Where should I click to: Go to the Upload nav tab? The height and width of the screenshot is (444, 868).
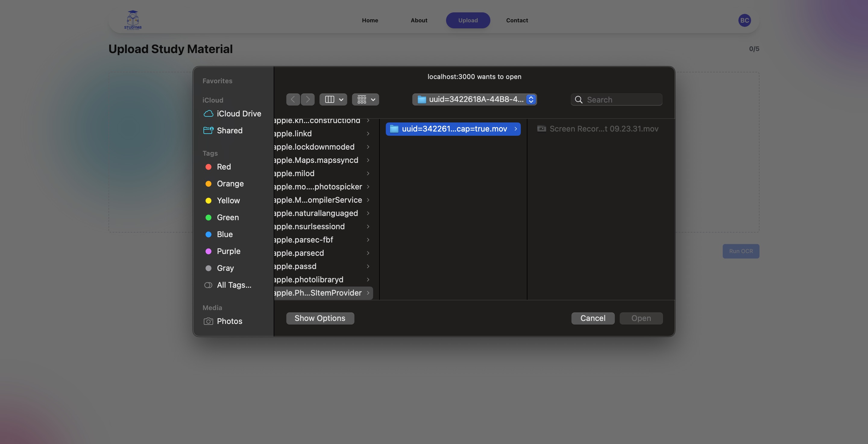click(x=468, y=20)
